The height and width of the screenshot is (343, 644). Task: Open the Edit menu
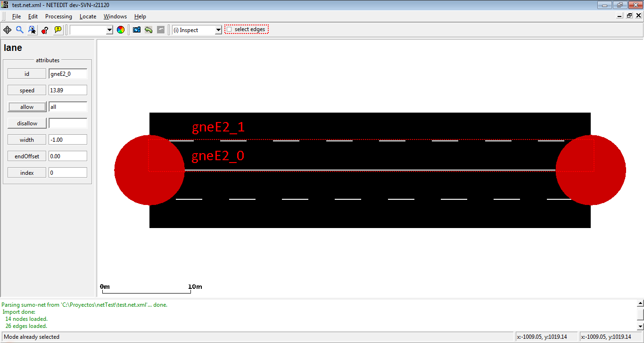coord(33,16)
